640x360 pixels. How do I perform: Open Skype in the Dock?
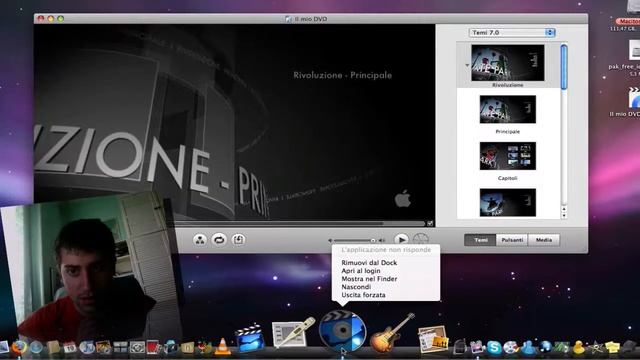point(494,347)
